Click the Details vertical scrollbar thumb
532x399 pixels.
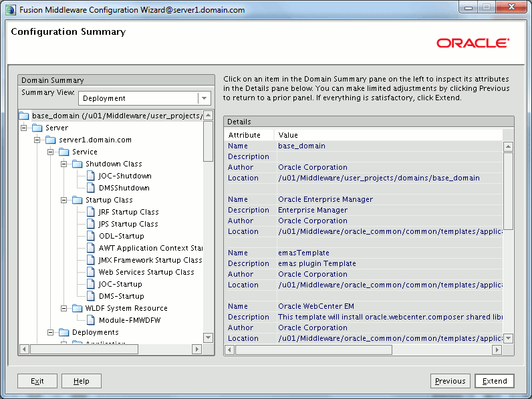[508, 191]
